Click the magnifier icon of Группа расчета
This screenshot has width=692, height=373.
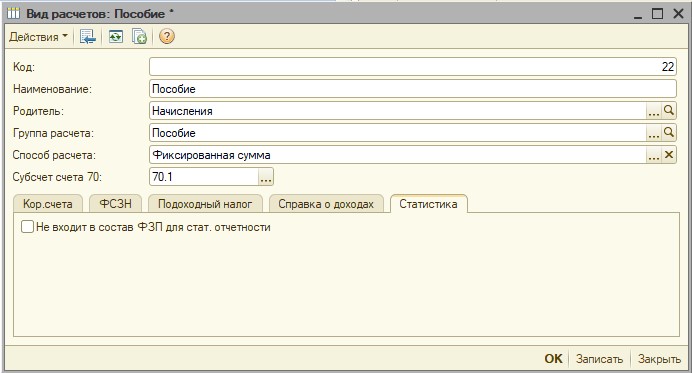click(669, 133)
